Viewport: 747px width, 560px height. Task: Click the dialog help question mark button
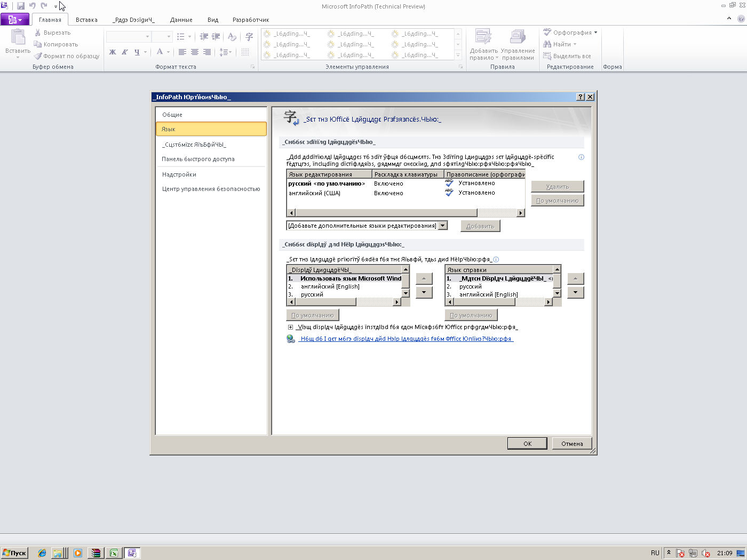pos(581,97)
